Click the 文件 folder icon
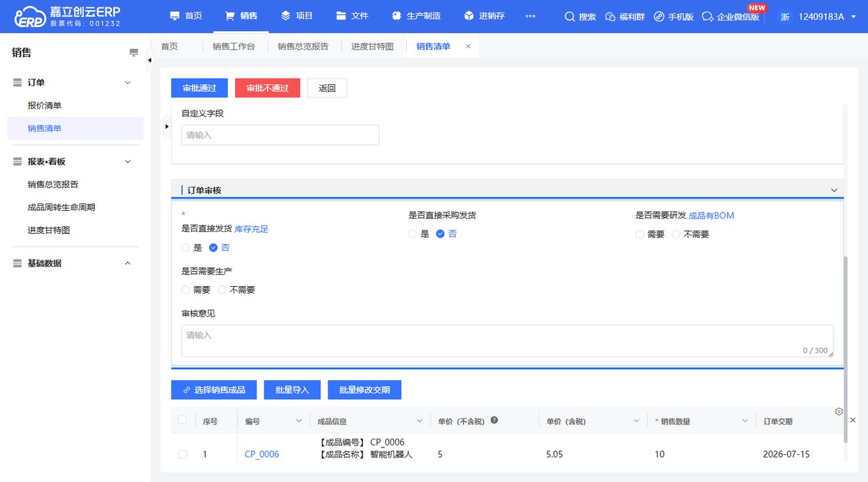 tap(341, 16)
